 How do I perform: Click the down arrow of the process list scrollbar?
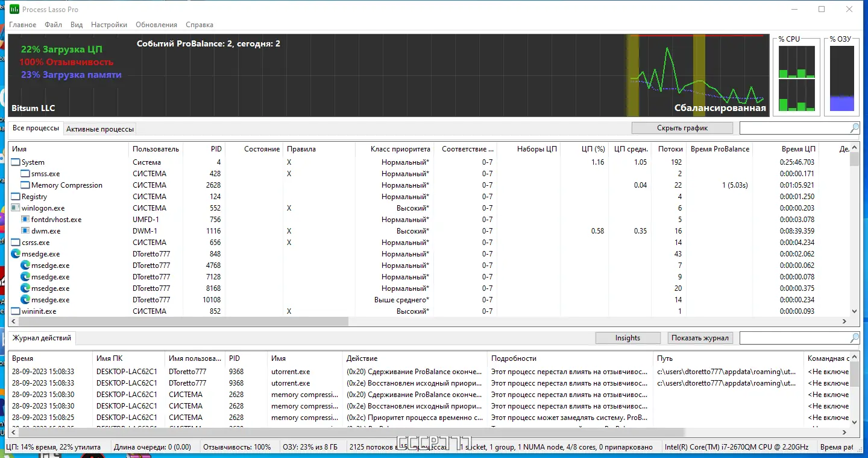point(854,311)
